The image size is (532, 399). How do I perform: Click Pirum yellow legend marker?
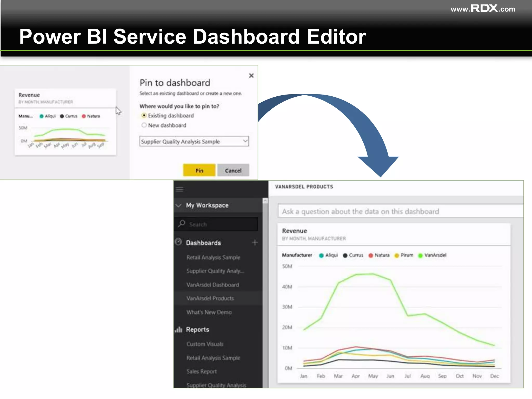click(x=397, y=255)
